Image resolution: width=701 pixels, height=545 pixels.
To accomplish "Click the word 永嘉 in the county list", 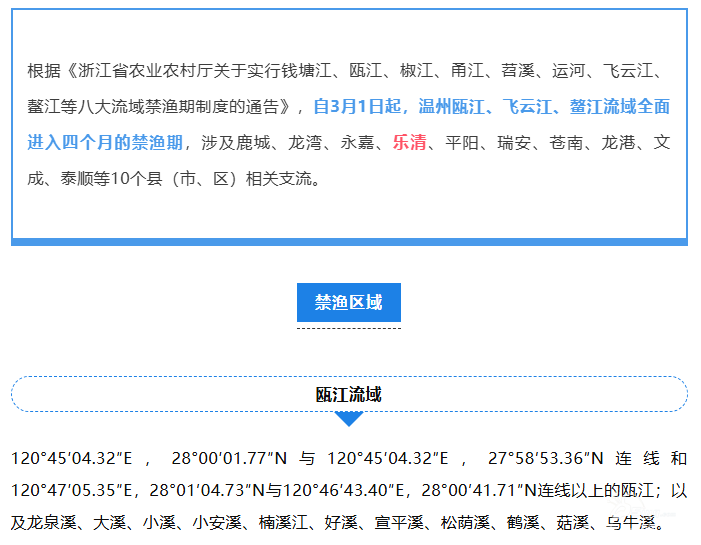I will click(x=356, y=142).
